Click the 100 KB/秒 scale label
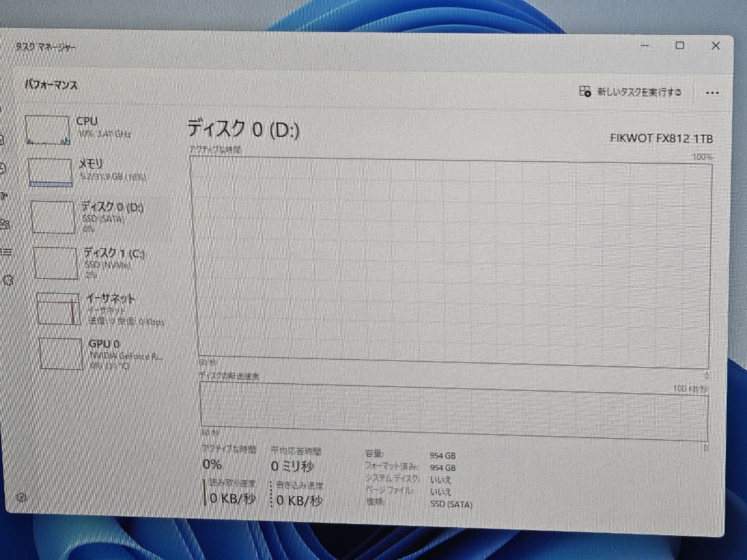 pos(690,389)
